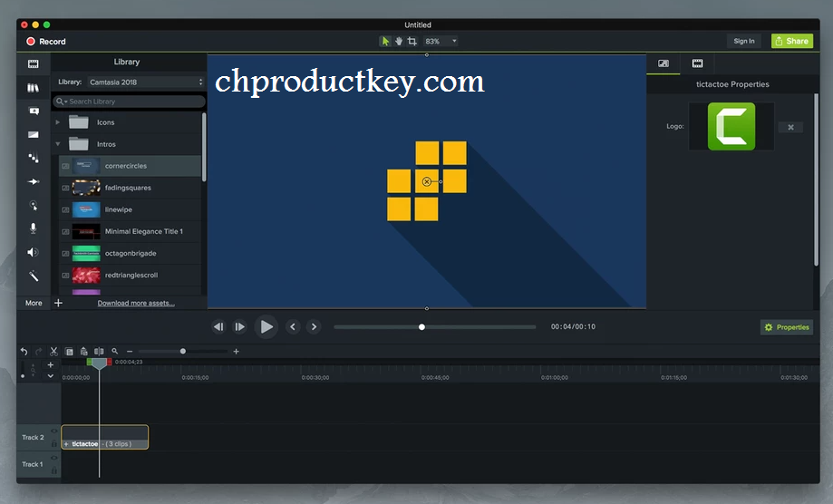
Task: Click the green Share button
Action: 791,41
